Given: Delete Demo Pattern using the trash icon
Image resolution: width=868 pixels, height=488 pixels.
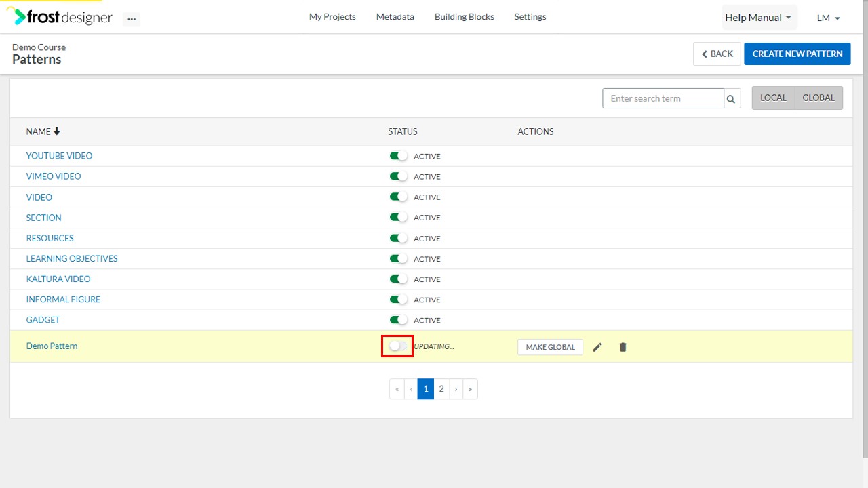Looking at the screenshot, I should 623,347.
